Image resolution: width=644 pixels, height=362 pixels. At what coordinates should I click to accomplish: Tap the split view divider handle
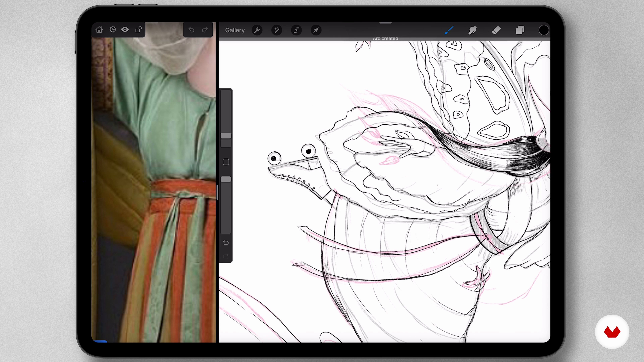tap(217, 192)
